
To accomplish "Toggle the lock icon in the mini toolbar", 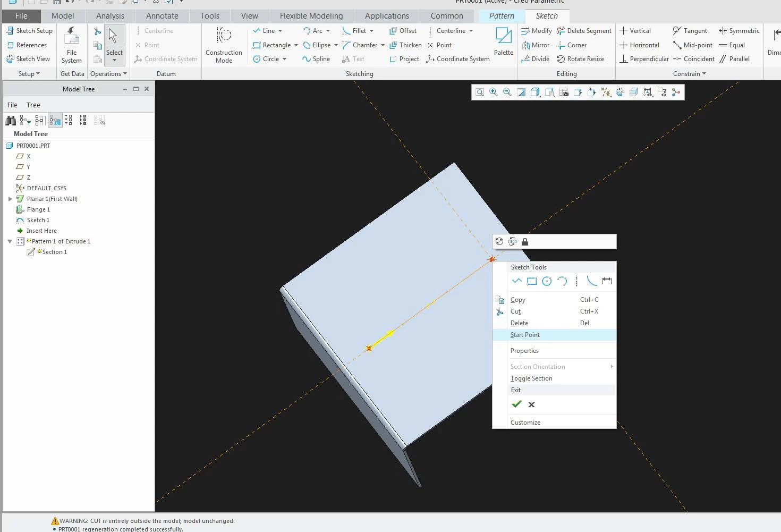I will coord(525,242).
